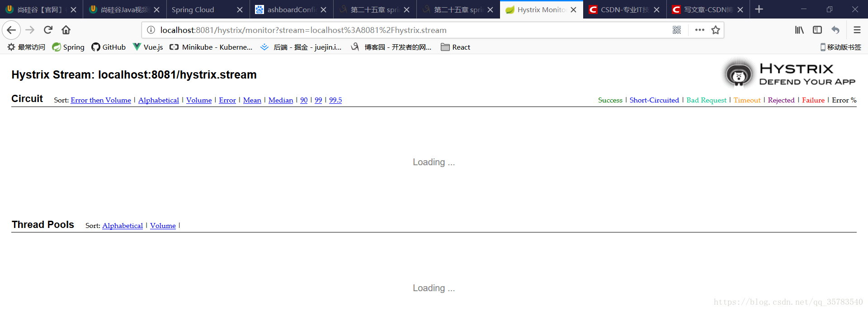This screenshot has height=311, width=868.
Task: Click the Timeout legend label
Action: tap(747, 100)
